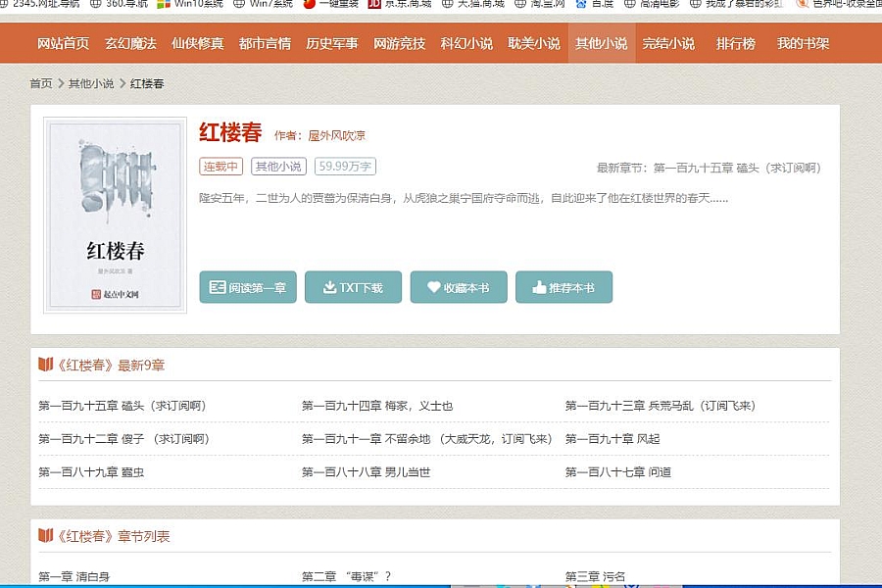Click the 红楼春 book cover image
The height and width of the screenshot is (588, 882).
(x=115, y=215)
